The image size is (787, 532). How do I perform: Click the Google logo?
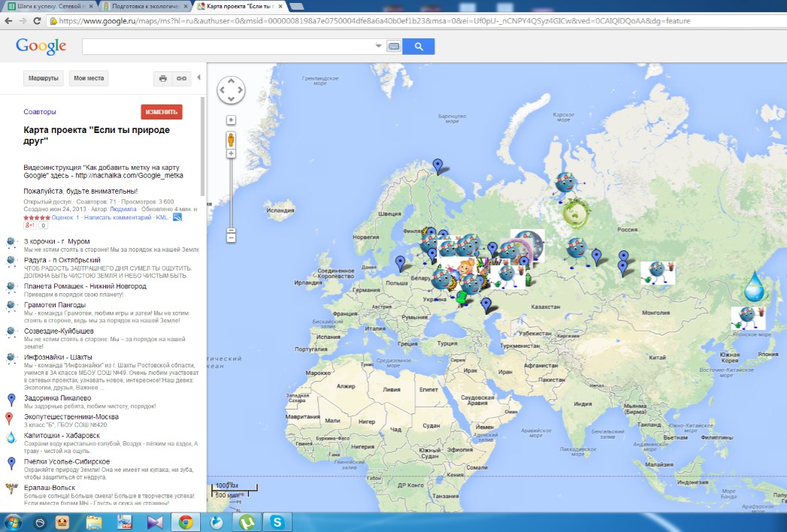(41, 47)
